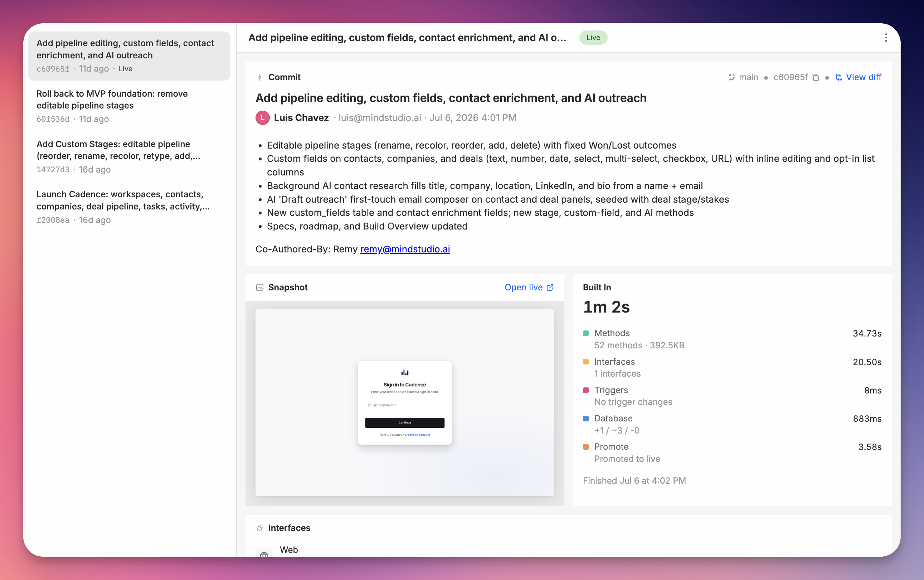Select commit c60965f in the list
This screenshot has height=580, width=924.
(x=129, y=56)
